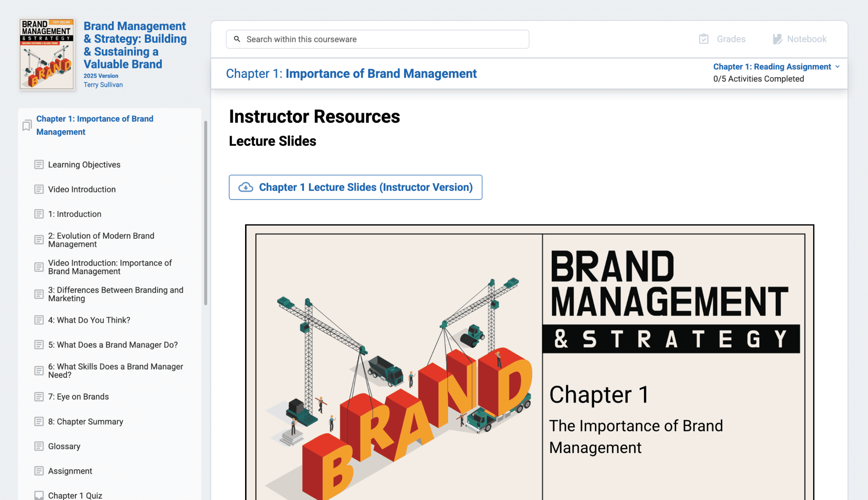
Task: Click the page icon beside Glossary
Action: click(x=39, y=446)
